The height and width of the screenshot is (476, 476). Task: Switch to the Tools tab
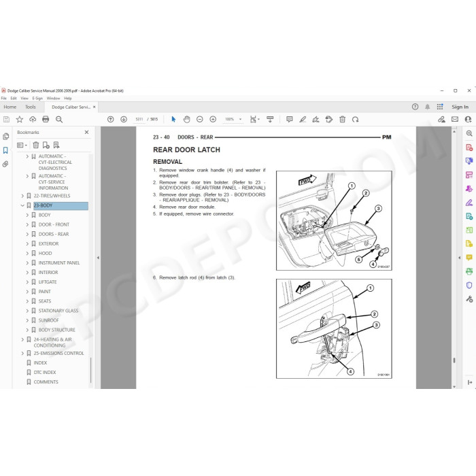(31, 107)
